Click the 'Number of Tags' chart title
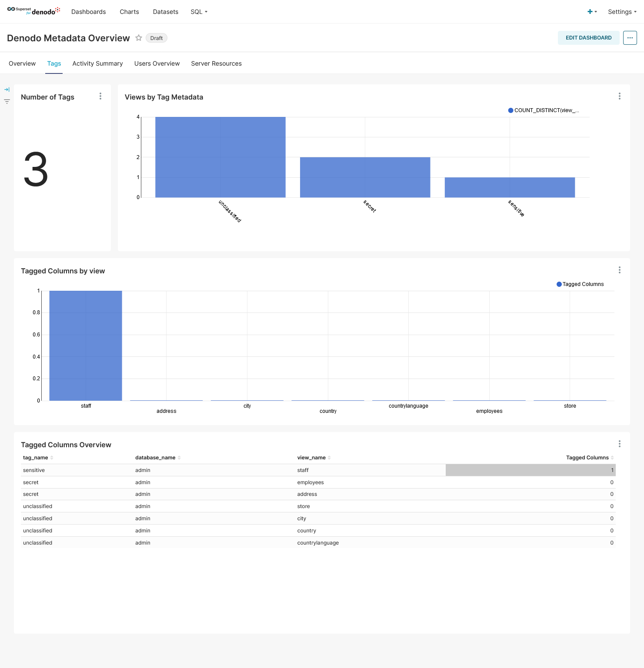This screenshot has height=668, width=644. pyautogui.click(x=47, y=97)
